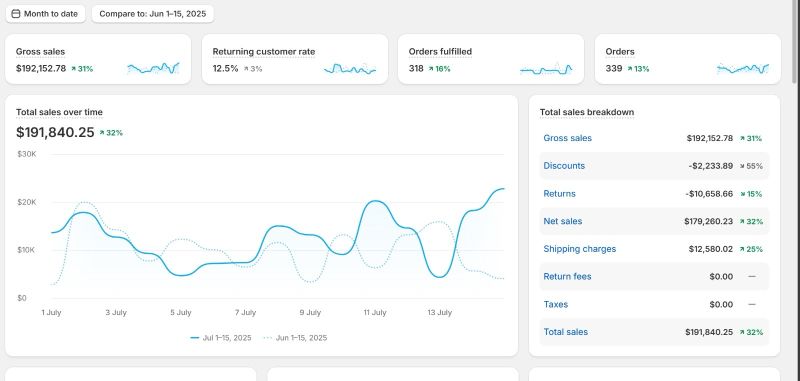Click the -$10,658.66 Returns value
This screenshot has width=800, height=381.
pyautogui.click(x=709, y=194)
